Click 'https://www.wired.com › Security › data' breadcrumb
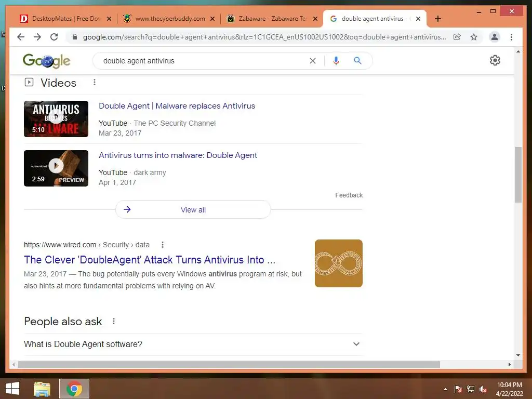This screenshot has width=532, height=399. [x=87, y=245]
